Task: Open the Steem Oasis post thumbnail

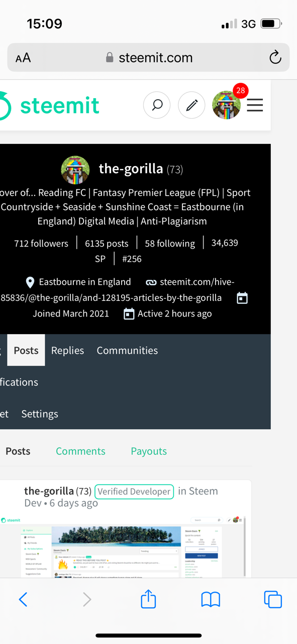Action: [123, 546]
